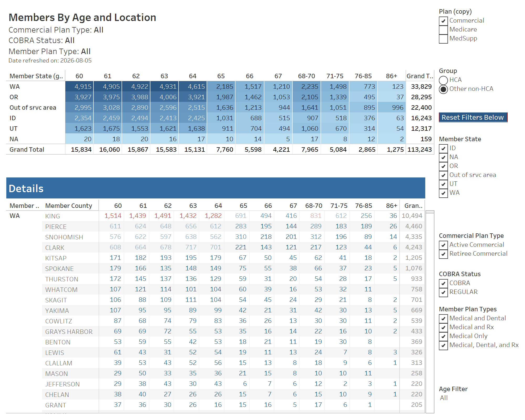
Task: Select Other non-HCA group option
Action: [443, 89]
